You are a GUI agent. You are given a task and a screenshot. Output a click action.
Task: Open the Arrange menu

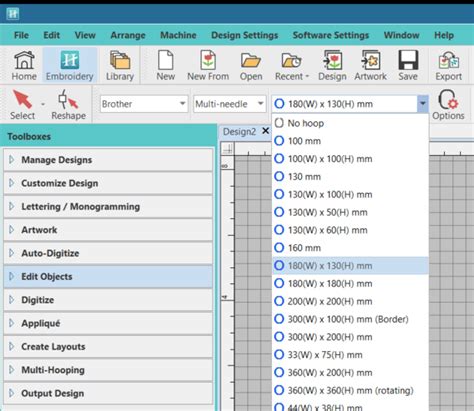click(x=128, y=35)
